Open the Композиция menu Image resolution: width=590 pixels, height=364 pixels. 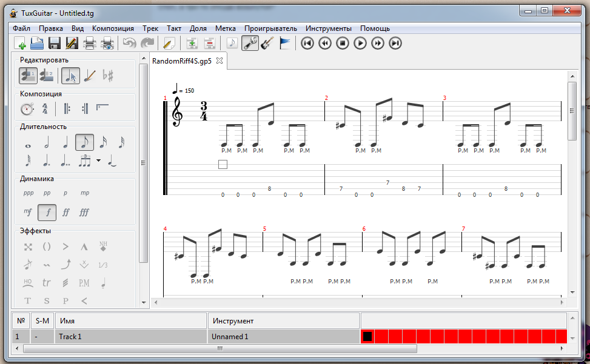click(113, 28)
